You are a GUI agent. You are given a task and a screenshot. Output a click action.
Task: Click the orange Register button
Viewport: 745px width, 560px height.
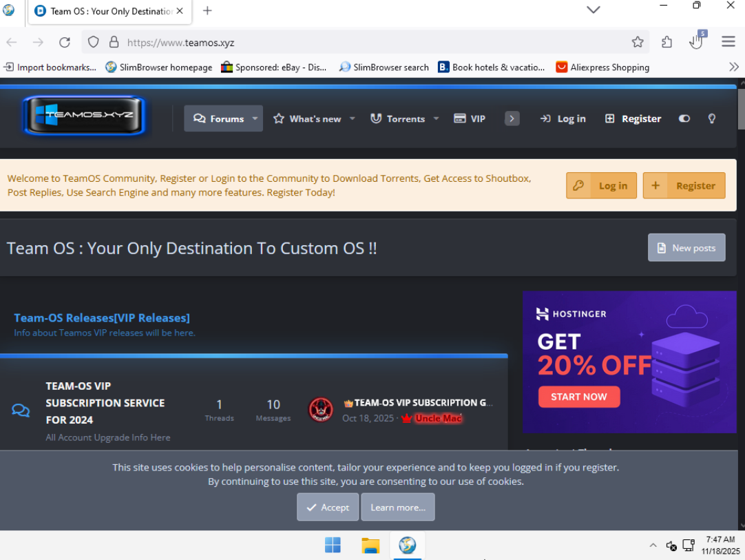pos(684,185)
